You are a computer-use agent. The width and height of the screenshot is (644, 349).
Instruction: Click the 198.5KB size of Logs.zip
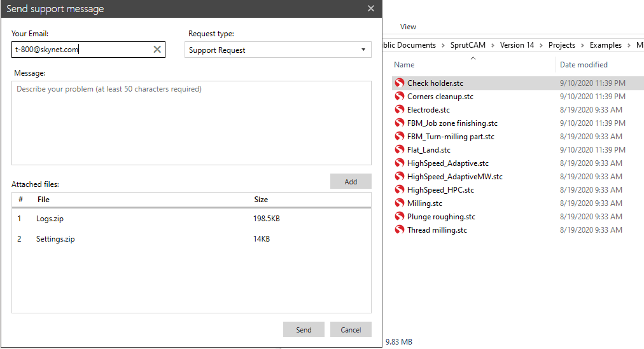(x=266, y=219)
